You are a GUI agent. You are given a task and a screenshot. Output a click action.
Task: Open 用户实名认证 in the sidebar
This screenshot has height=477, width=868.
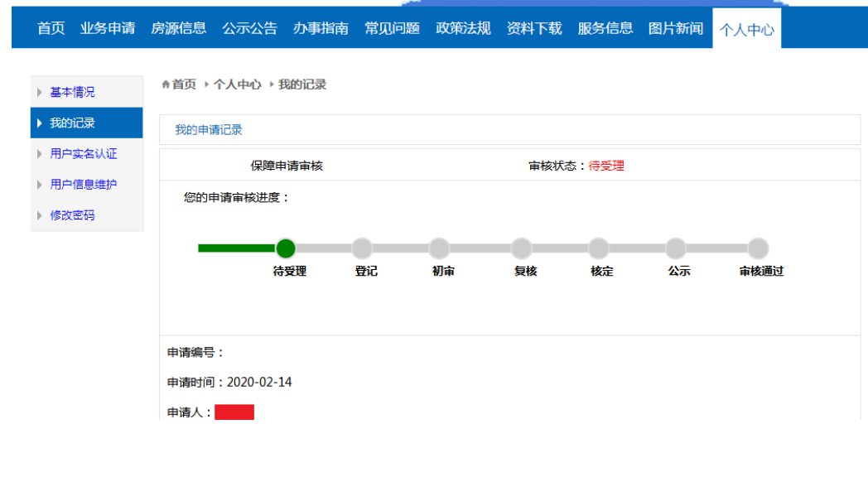84,153
